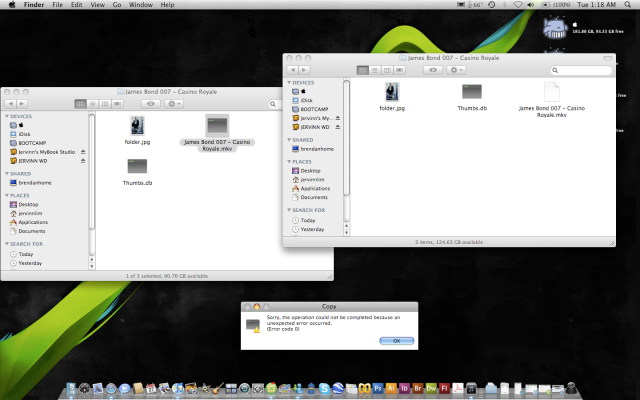This screenshot has width=640, height=400.
Task: Open the gear Action menu in left window
Action: click(175, 103)
